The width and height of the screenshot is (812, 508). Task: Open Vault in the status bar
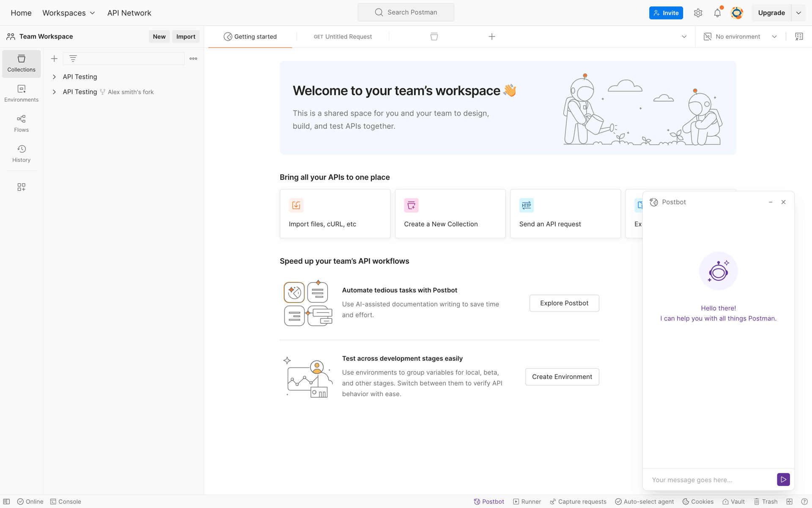point(733,502)
